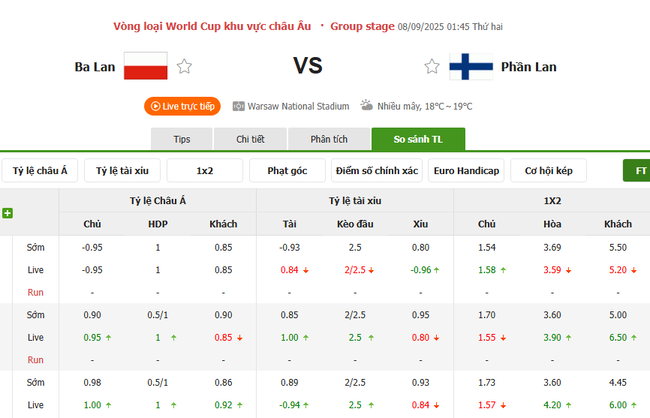This screenshot has height=418, width=650.
Task: Select the Tỷ lệ châu Á filter
Action: (41, 171)
